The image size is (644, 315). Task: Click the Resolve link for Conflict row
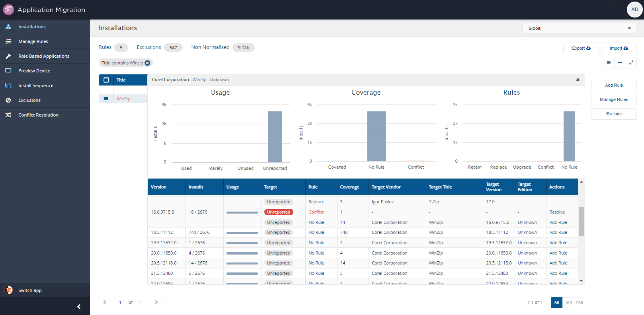click(x=557, y=212)
